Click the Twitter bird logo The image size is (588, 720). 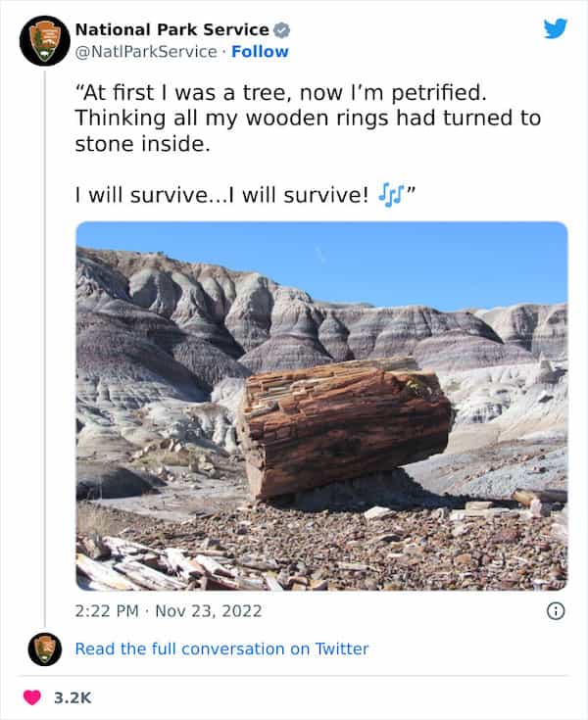[555, 28]
